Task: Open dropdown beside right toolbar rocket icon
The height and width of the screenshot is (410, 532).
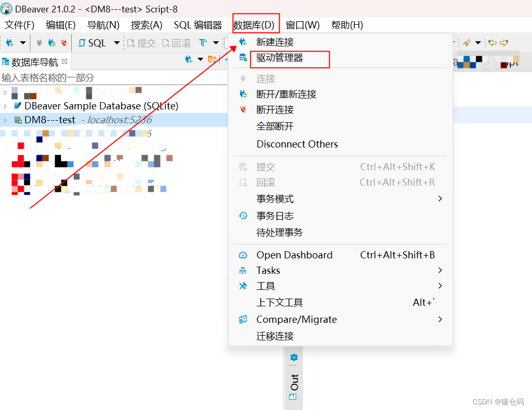Action: click(478, 43)
